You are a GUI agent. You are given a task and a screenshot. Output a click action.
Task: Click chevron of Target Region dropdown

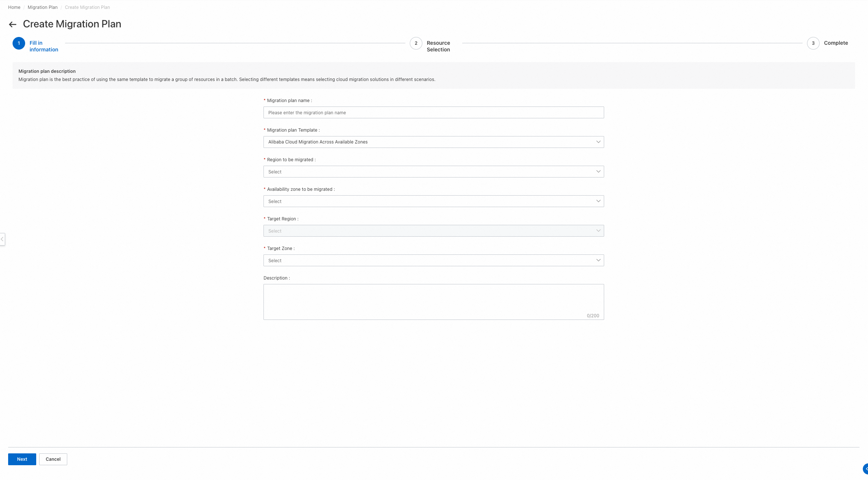tap(598, 231)
